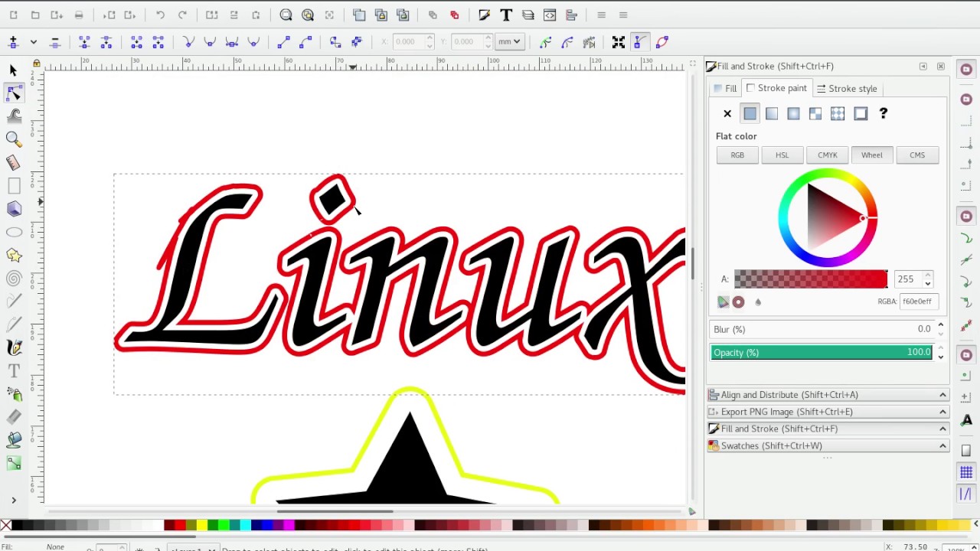This screenshot has width=980, height=551.
Task: Select the Measure tool
Action: [x=14, y=162]
